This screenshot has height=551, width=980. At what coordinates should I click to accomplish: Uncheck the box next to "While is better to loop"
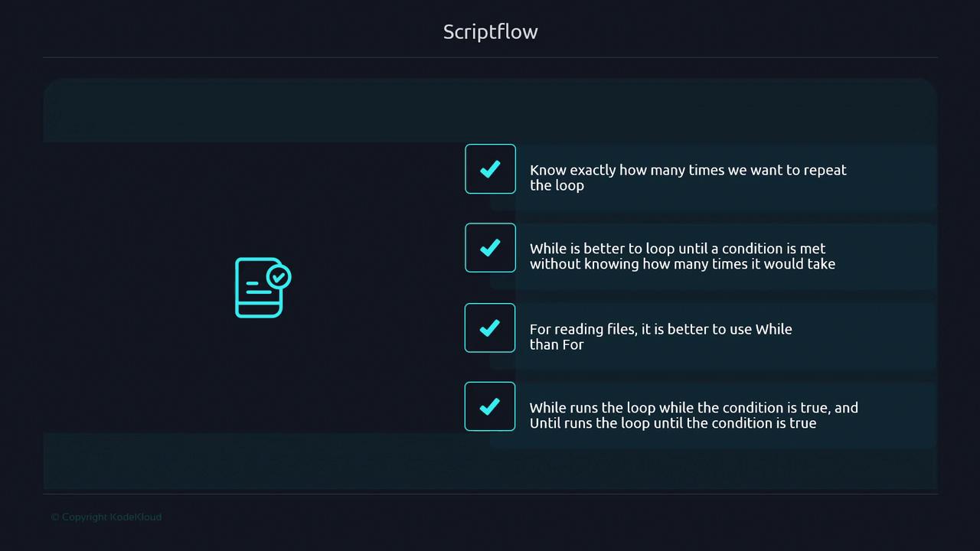point(490,248)
